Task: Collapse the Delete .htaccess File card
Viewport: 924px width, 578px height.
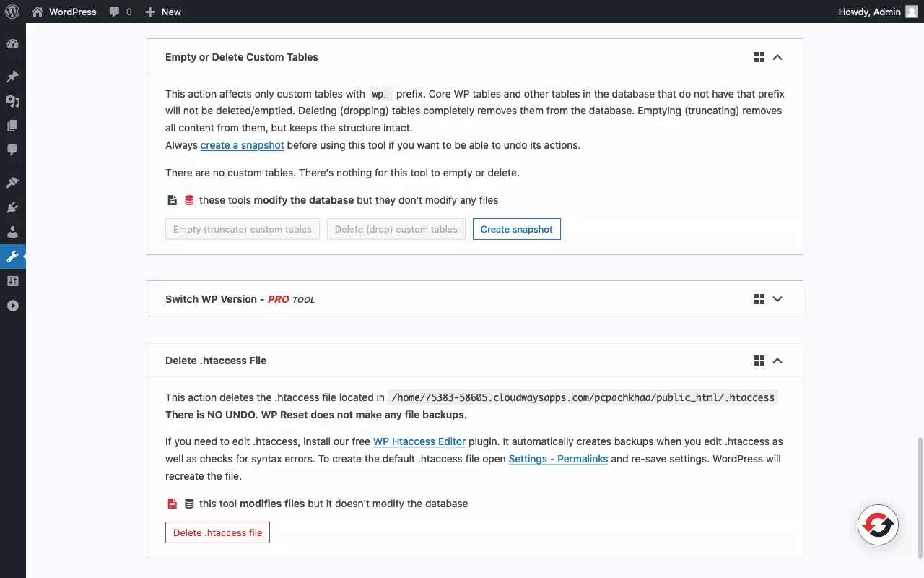Action: pyautogui.click(x=777, y=361)
